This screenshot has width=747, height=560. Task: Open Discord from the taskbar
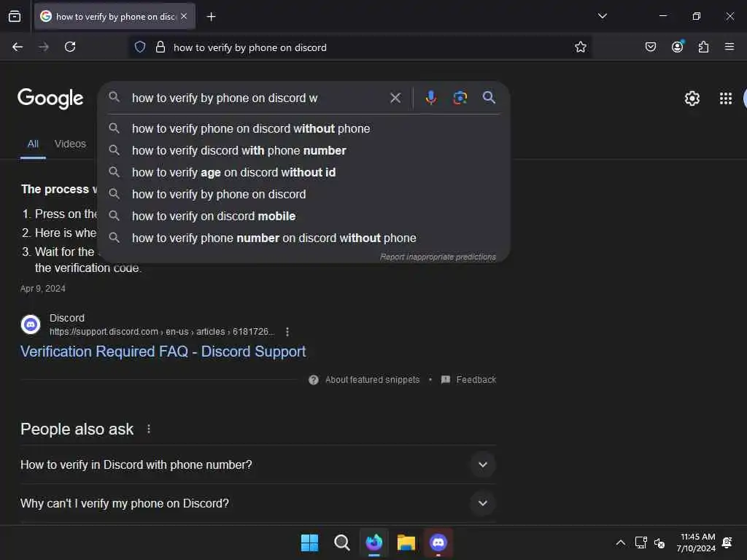[x=438, y=542]
